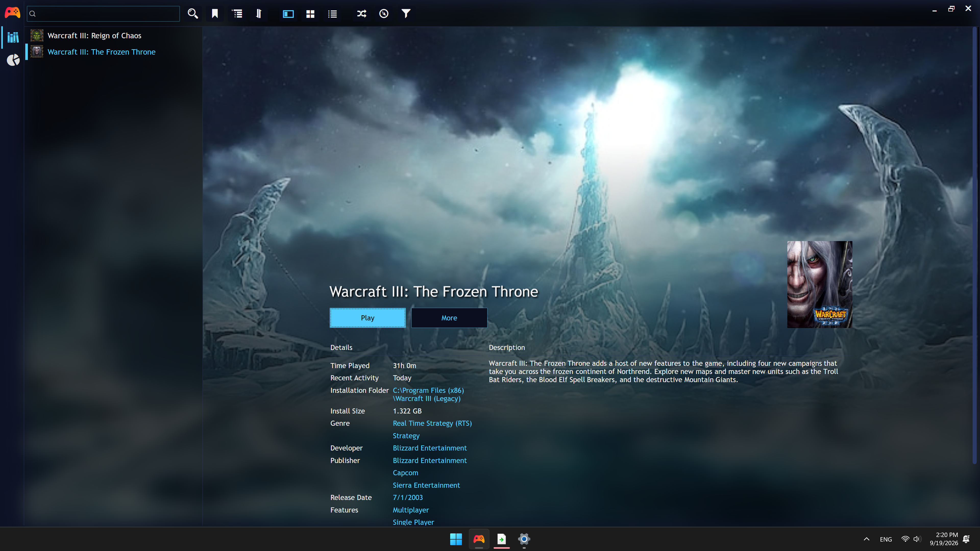Open the circular activity icon in toolbar
The height and width of the screenshot is (551, 980).
tap(384, 14)
